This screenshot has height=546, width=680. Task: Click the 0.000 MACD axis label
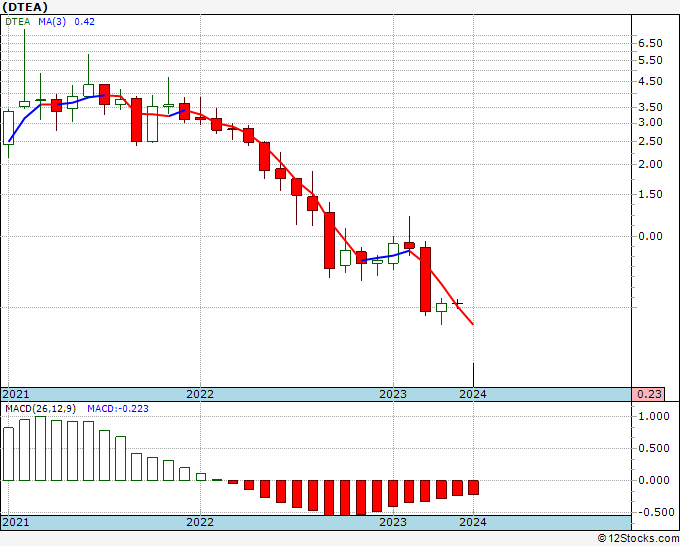click(654, 481)
